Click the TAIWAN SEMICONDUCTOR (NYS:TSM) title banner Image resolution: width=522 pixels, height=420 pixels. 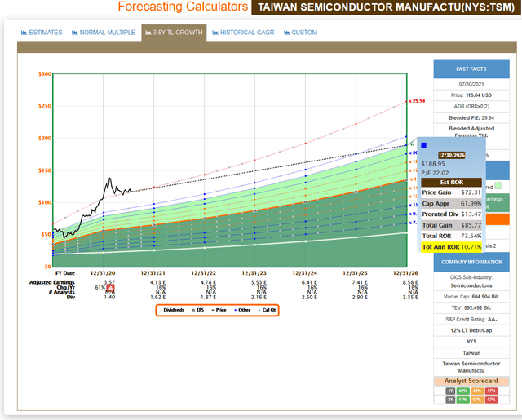[386, 7]
